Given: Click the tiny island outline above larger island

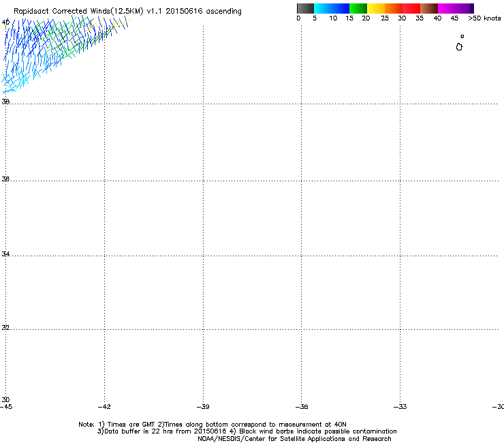Looking at the screenshot, I should tap(462, 36).
